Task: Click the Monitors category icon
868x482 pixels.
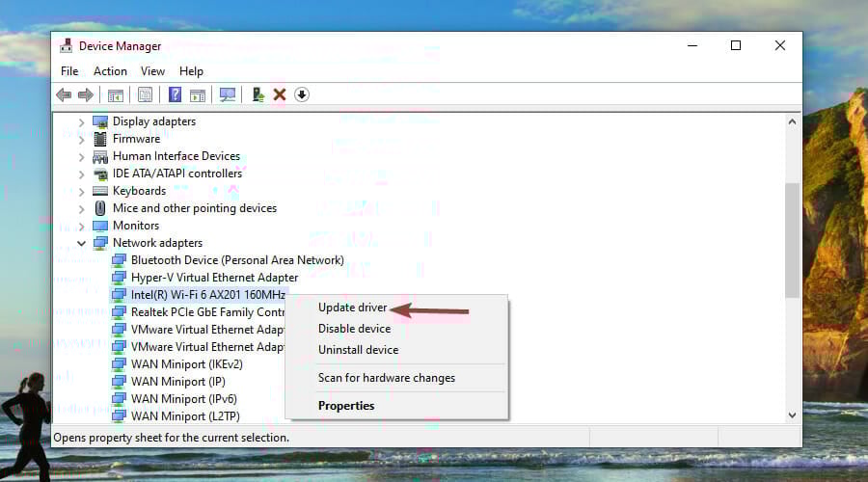Action: pyautogui.click(x=100, y=226)
